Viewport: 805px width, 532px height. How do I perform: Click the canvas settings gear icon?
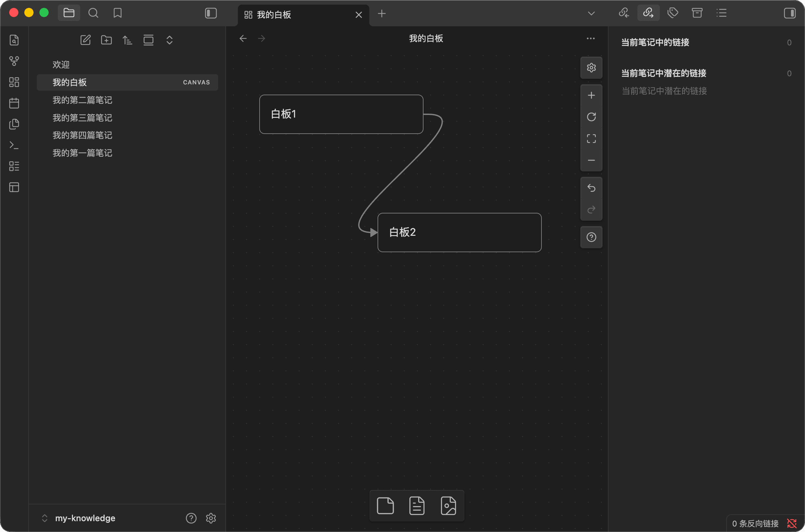click(x=591, y=68)
